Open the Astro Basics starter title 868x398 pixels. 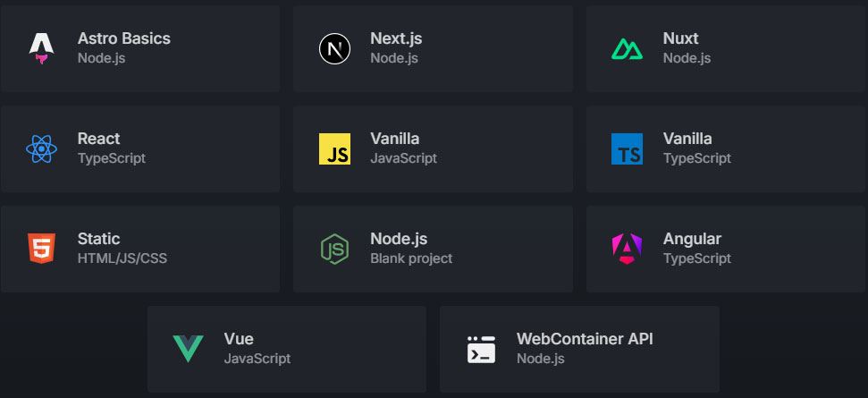123,38
